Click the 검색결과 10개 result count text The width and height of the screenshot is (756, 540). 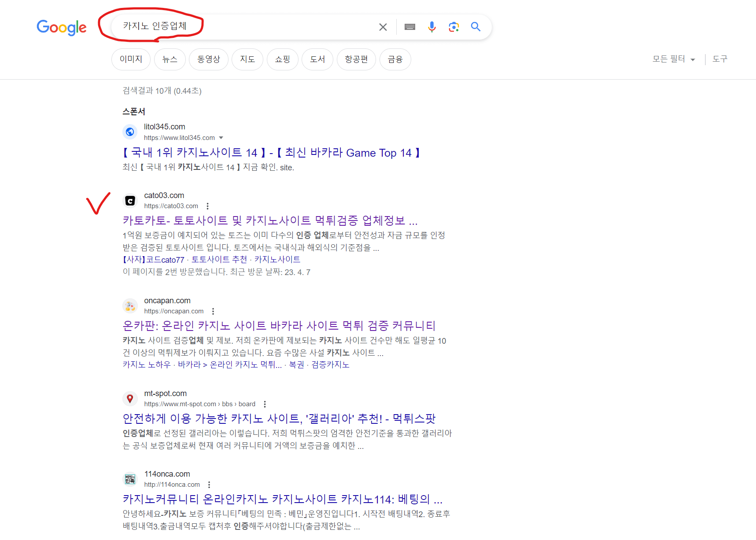pos(162,91)
